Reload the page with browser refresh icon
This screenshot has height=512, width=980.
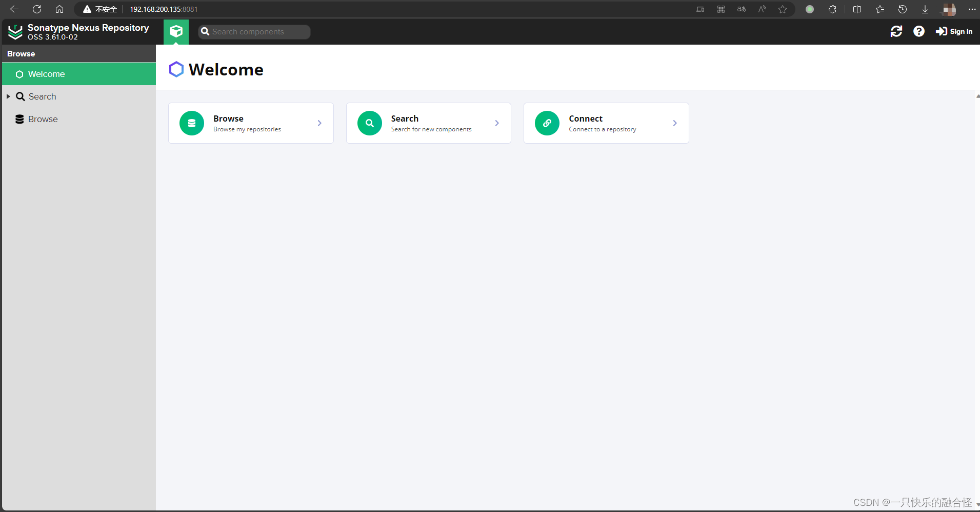click(x=37, y=9)
